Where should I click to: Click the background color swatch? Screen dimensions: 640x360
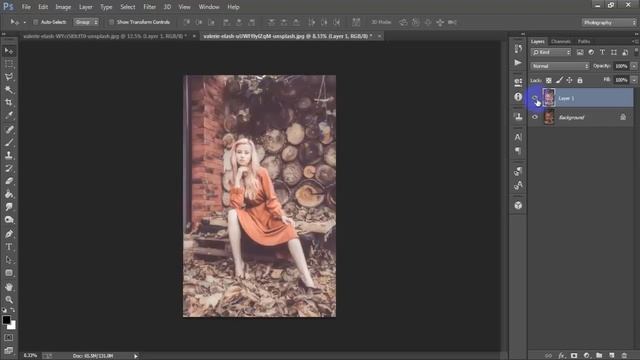pyautogui.click(x=12, y=326)
